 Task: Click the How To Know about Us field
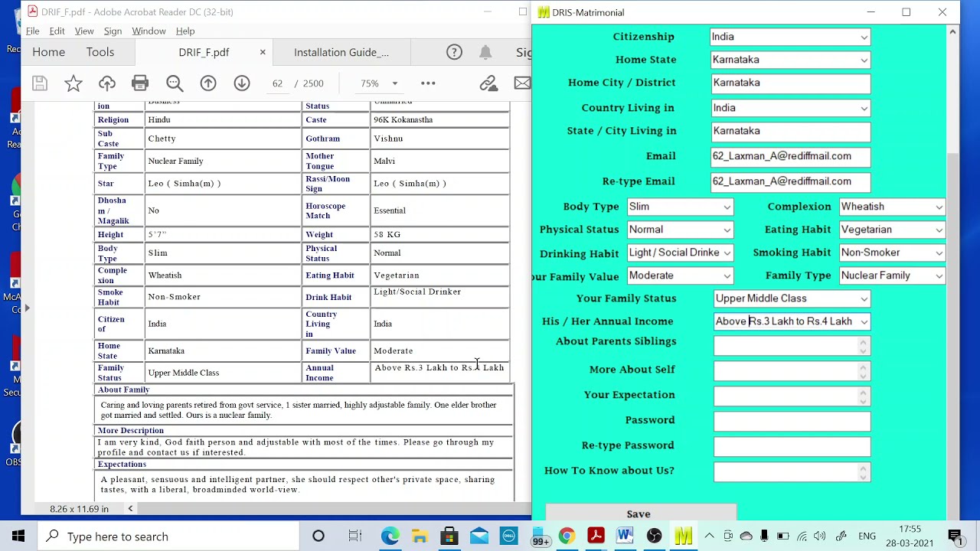[x=792, y=472]
